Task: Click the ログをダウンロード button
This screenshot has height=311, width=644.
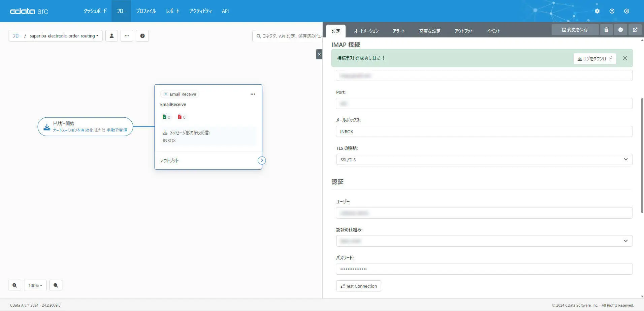Action: tap(595, 59)
